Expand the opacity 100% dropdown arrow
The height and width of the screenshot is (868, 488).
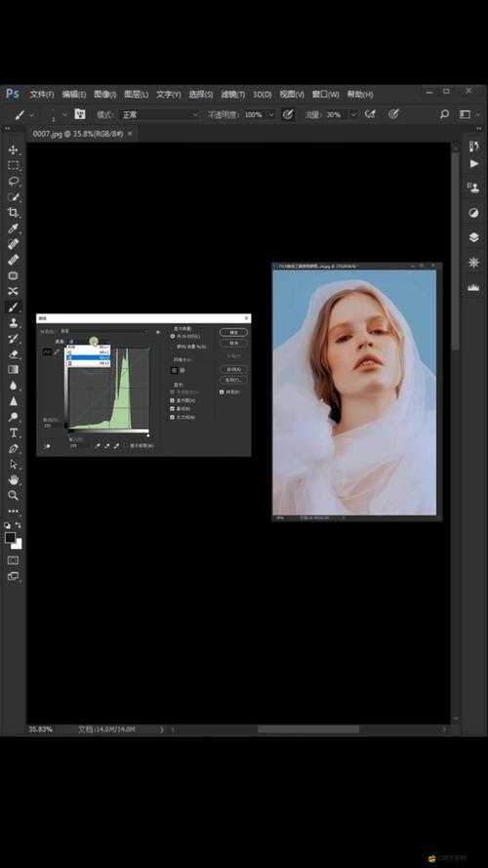pyautogui.click(x=270, y=114)
